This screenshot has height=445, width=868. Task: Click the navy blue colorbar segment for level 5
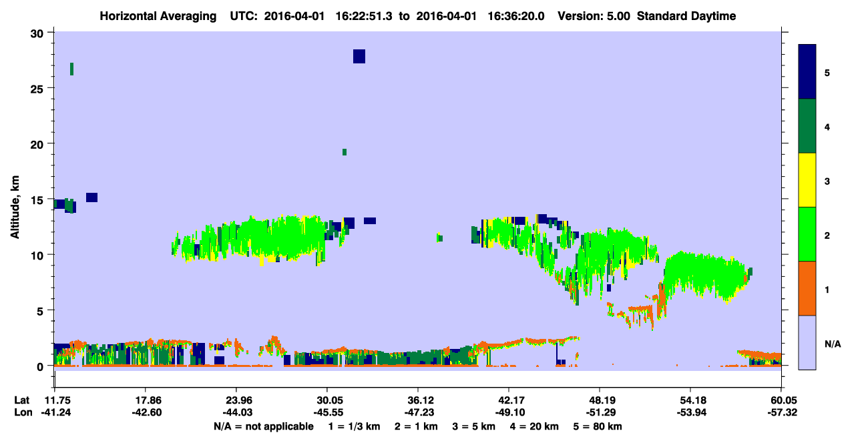807,72
